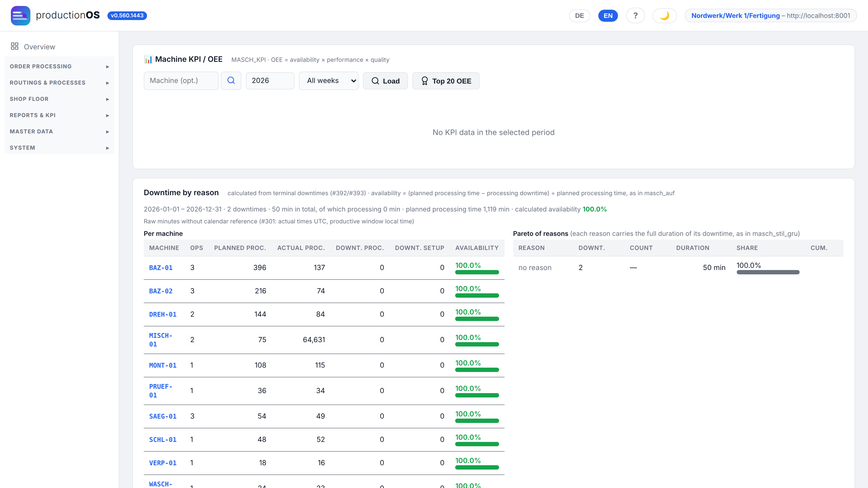Open machine VERP-01 link
The image size is (868, 488).
(163, 463)
